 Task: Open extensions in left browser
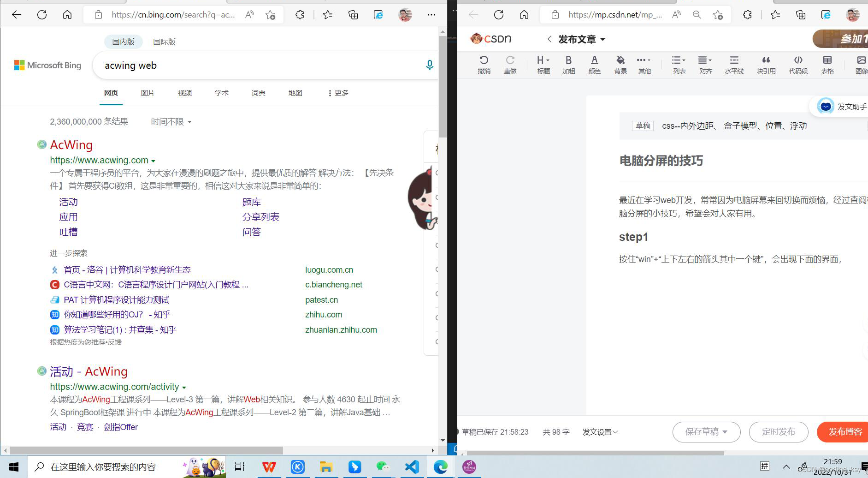300,15
